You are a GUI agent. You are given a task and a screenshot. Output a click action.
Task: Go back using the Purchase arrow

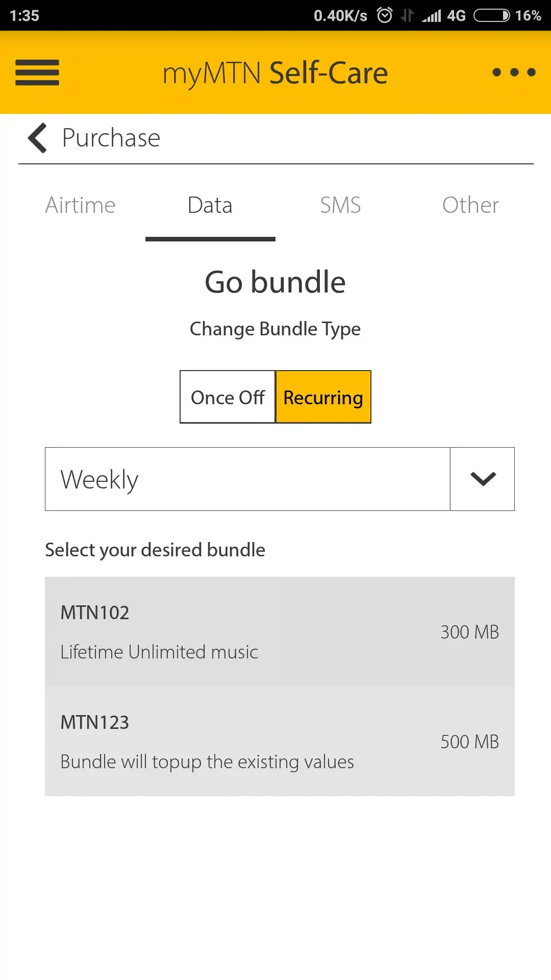click(38, 138)
